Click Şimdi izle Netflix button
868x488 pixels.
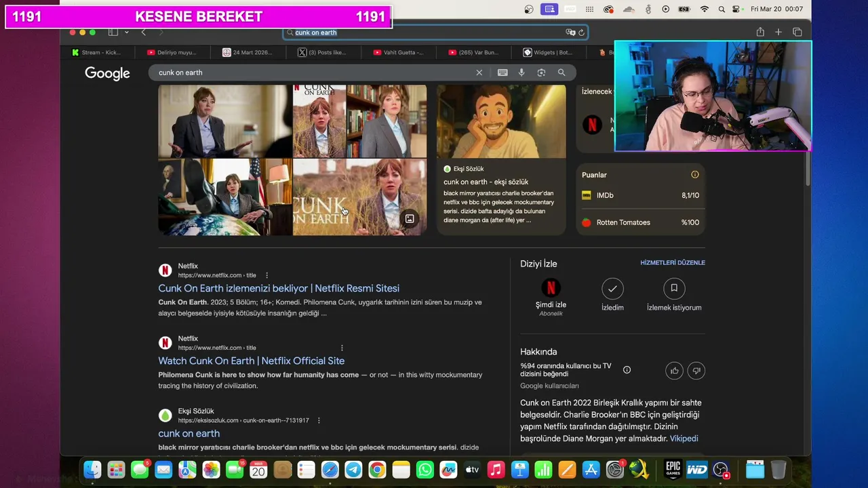(551, 296)
